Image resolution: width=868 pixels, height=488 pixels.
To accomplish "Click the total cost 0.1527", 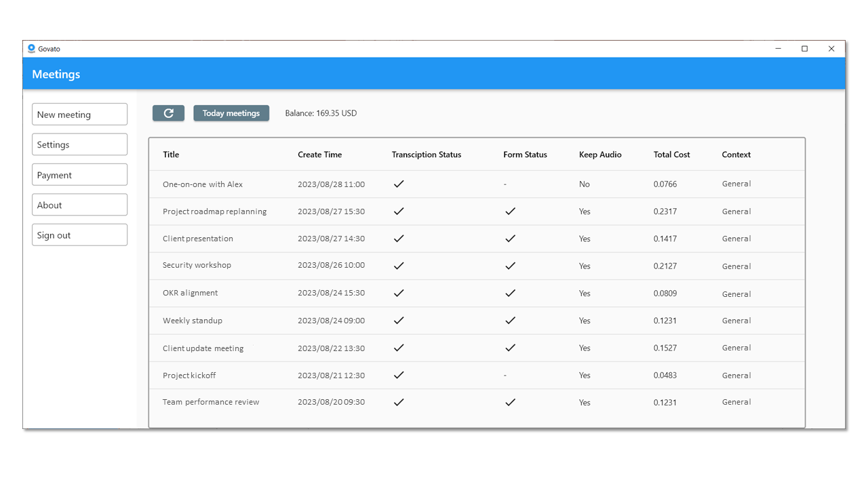I will point(665,348).
